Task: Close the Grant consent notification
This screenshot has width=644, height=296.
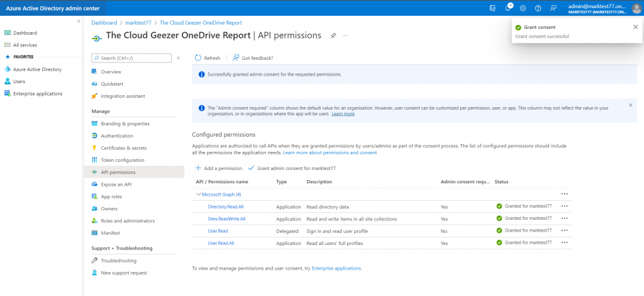Action: point(635,26)
